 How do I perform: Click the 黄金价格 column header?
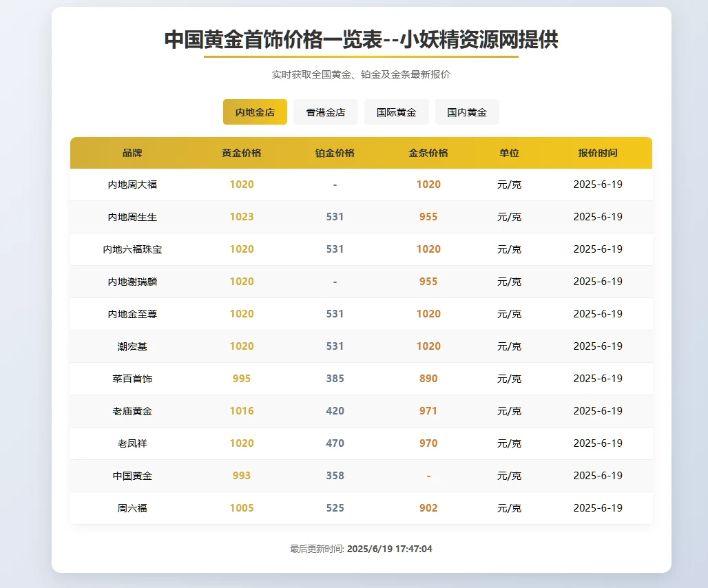242,153
